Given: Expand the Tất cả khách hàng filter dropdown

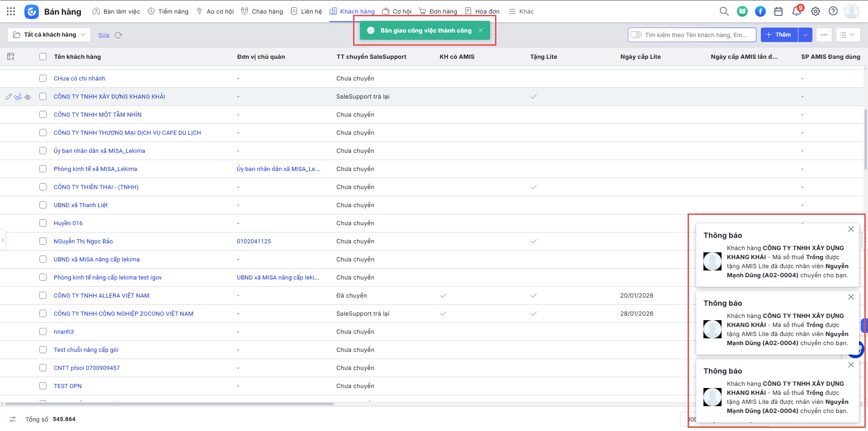Looking at the screenshot, I should [49, 35].
